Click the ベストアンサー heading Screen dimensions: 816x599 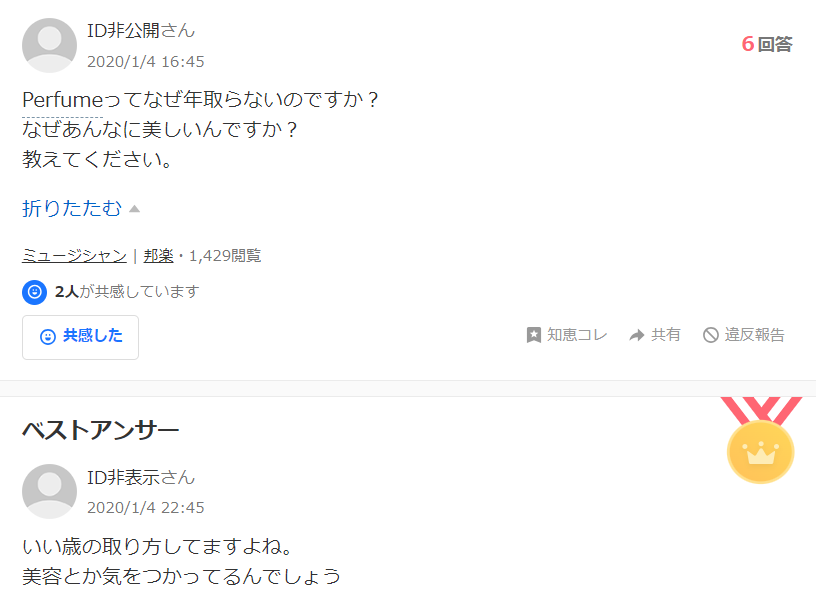[100, 430]
